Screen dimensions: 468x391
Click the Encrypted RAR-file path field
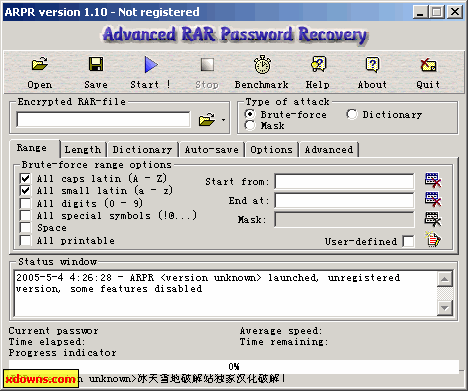coord(103,119)
